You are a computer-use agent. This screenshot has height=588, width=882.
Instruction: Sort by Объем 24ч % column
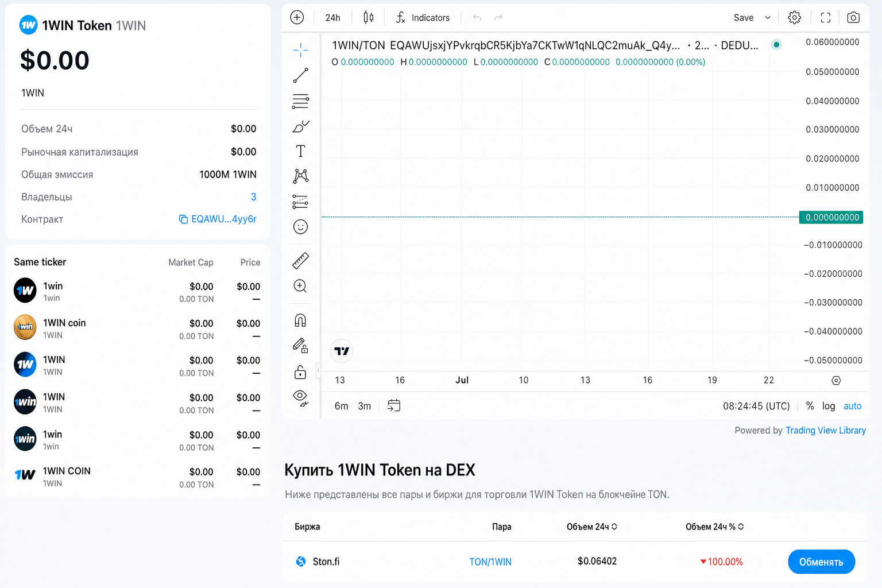pos(715,527)
